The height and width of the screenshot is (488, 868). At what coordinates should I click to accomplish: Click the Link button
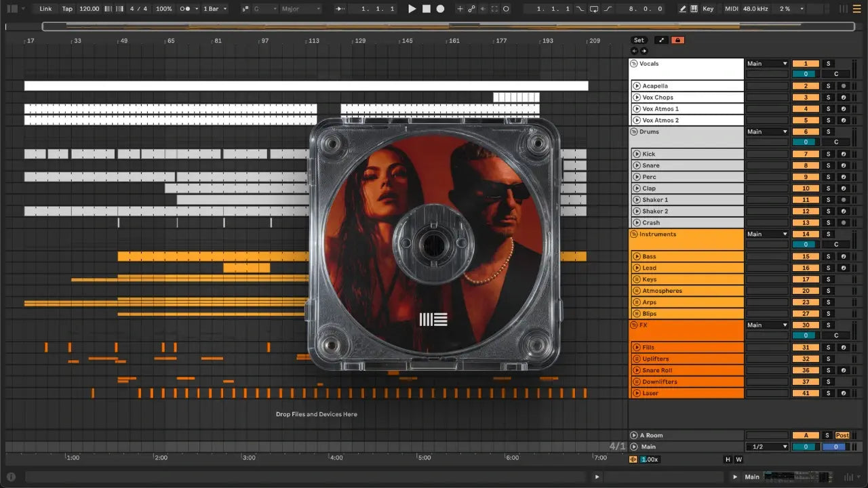point(45,9)
